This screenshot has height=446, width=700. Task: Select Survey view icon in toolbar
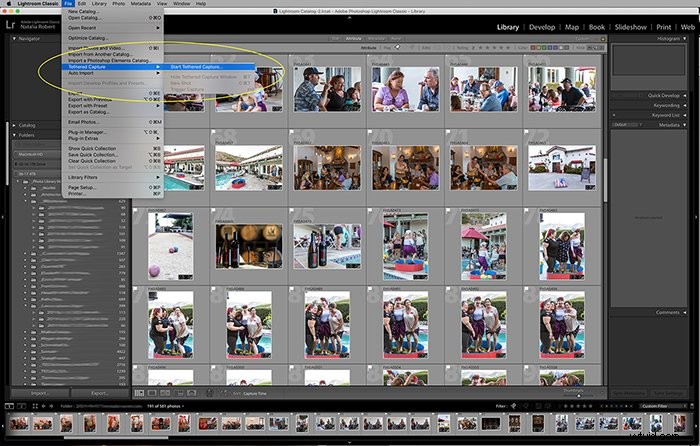(179, 393)
